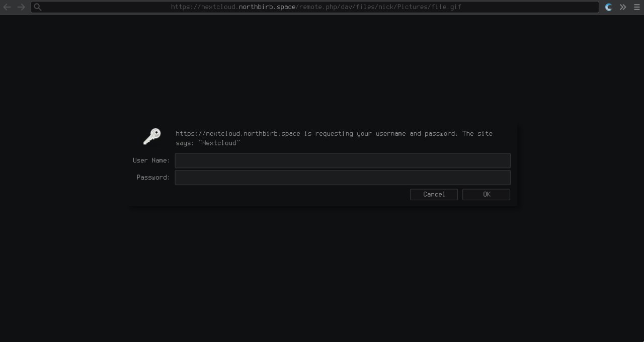Image resolution: width=644 pixels, height=342 pixels.
Task: Click the Password input field
Action: click(343, 178)
